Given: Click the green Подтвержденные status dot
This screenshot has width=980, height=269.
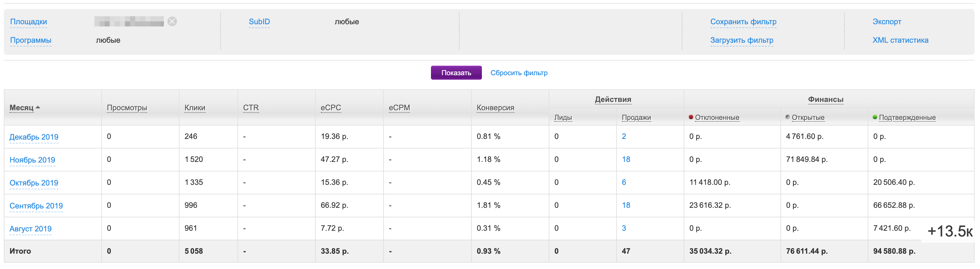Looking at the screenshot, I should coord(875,117).
